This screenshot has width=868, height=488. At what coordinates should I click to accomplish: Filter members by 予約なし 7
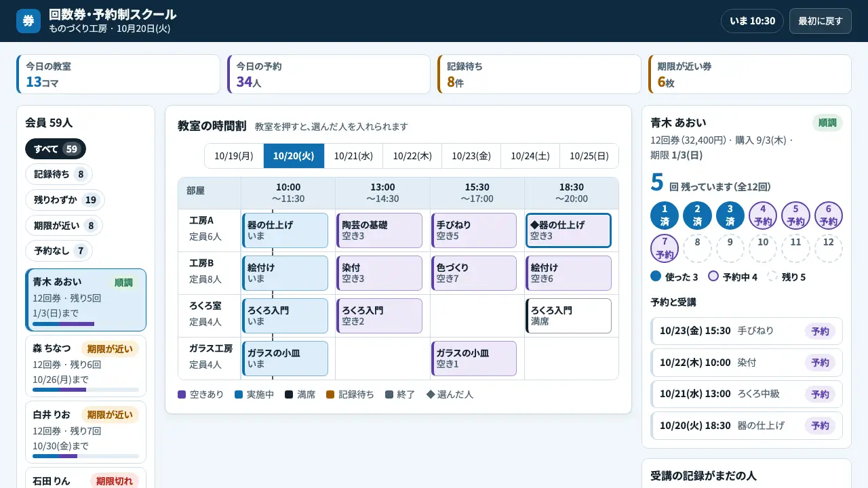(x=59, y=251)
